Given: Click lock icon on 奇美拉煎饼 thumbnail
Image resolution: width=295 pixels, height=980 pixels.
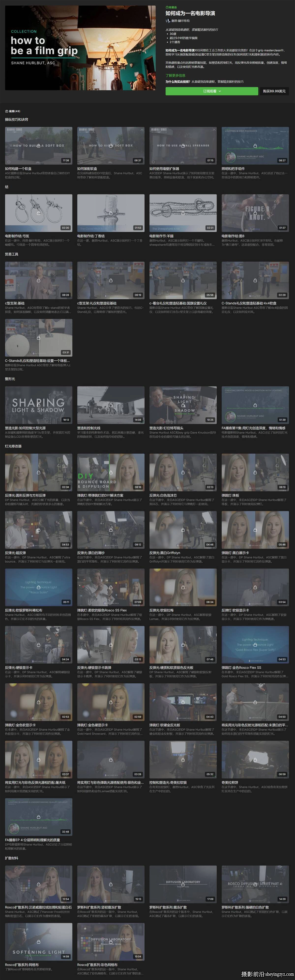Looking at the screenshot, I should (255, 760).
